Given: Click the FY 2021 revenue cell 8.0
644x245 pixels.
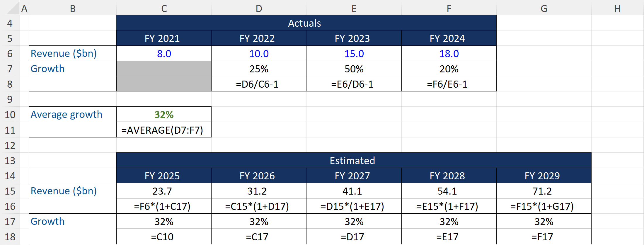Looking at the screenshot, I should pos(164,54).
